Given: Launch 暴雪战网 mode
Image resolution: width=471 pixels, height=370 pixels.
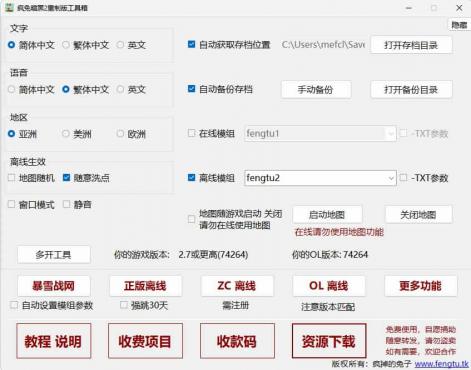Looking at the screenshot, I should coord(54,286).
